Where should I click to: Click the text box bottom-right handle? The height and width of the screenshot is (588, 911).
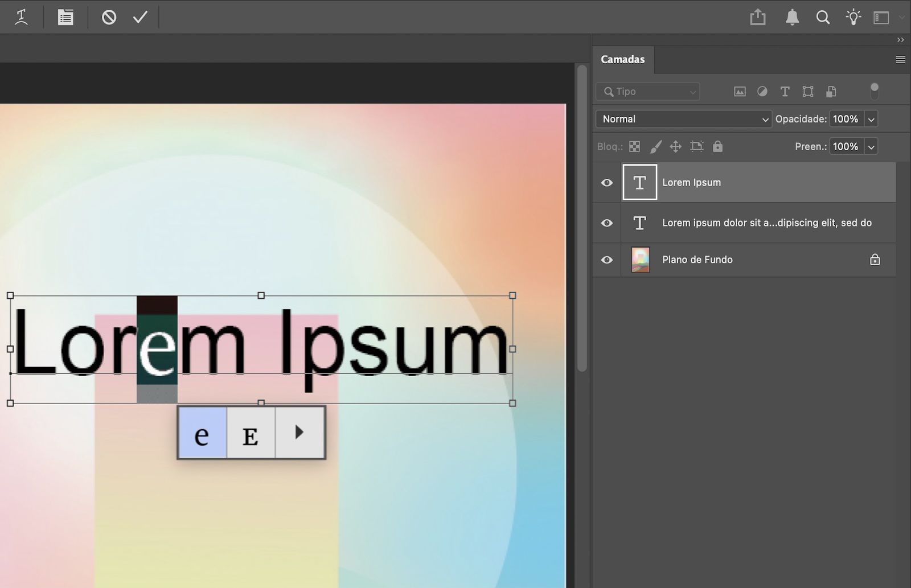tap(512, 403)
